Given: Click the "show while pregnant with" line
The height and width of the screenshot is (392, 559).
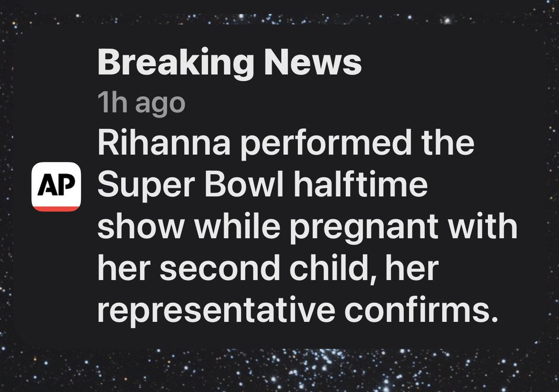Looking at the screenshot, I should pyautogui.click(x=307, y=228).
